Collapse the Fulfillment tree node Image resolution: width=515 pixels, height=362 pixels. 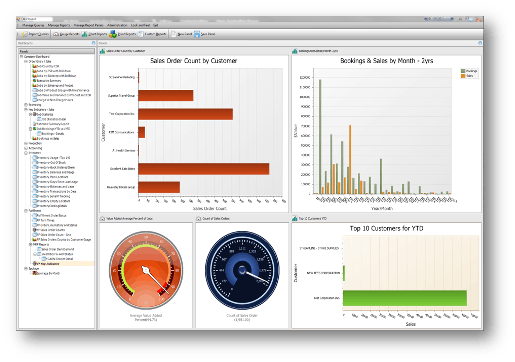click(26, 211)
